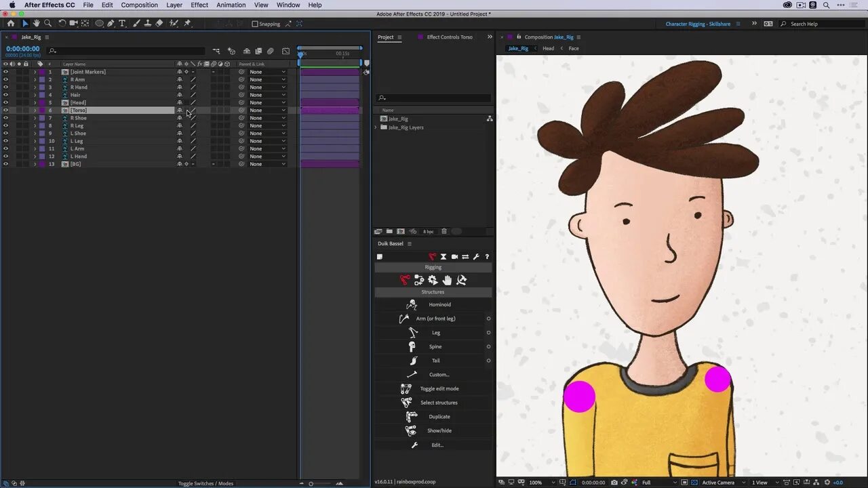The image size is (868, 488).
Task: Open the Composition menu
Action: click(x=139, y=5)
